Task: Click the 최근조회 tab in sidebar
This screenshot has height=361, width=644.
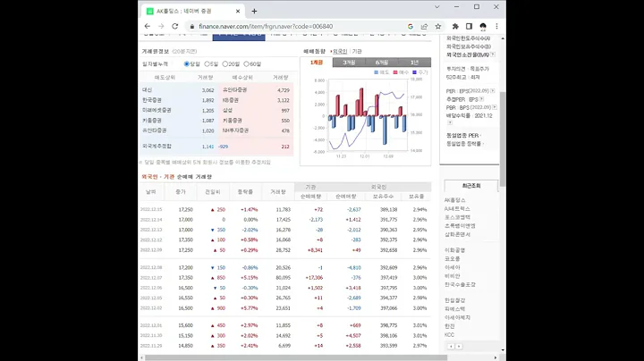Action: 471,186
